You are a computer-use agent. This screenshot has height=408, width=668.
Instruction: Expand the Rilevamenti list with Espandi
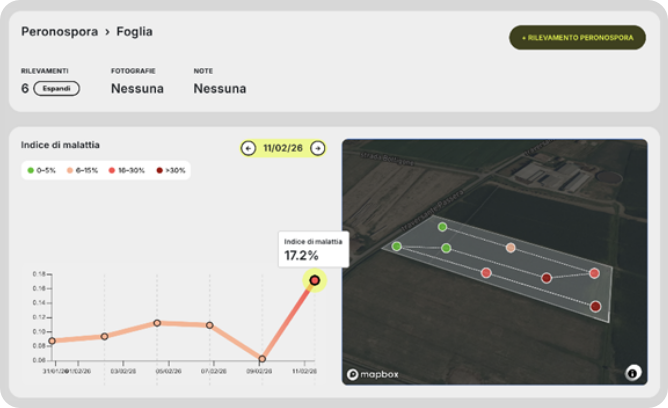tap(56, 88)
